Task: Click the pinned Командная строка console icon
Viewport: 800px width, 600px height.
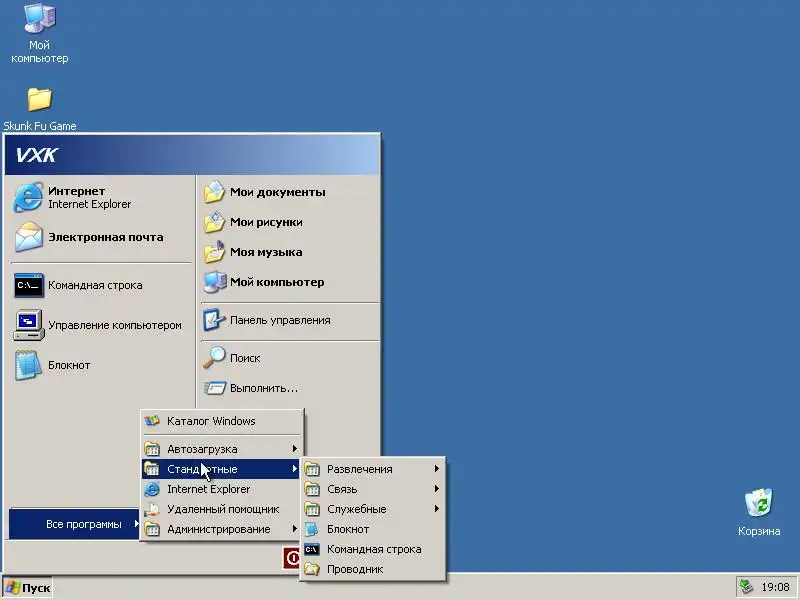Action: 29,285
